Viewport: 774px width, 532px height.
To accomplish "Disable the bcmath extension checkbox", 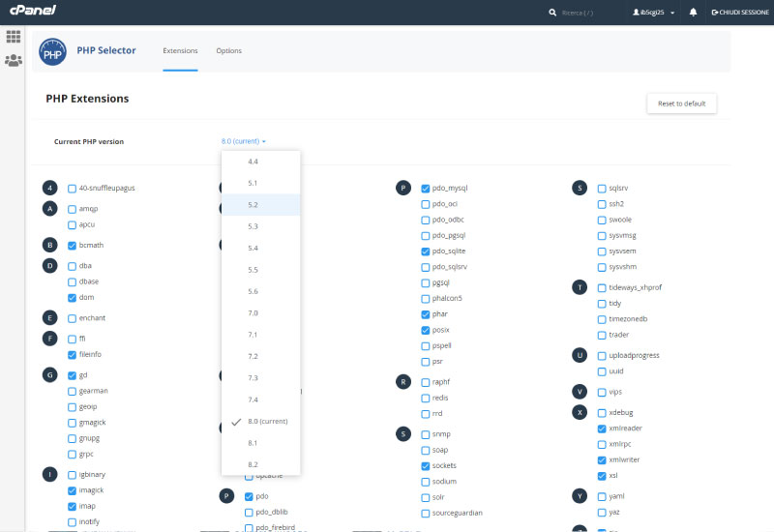I will click(x=72, y=246).
